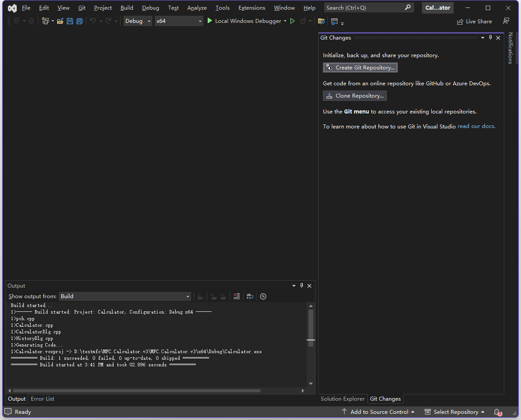Click the notification bell in the status bar
This screenshot has height=420, width=521.
coord(497,412)
